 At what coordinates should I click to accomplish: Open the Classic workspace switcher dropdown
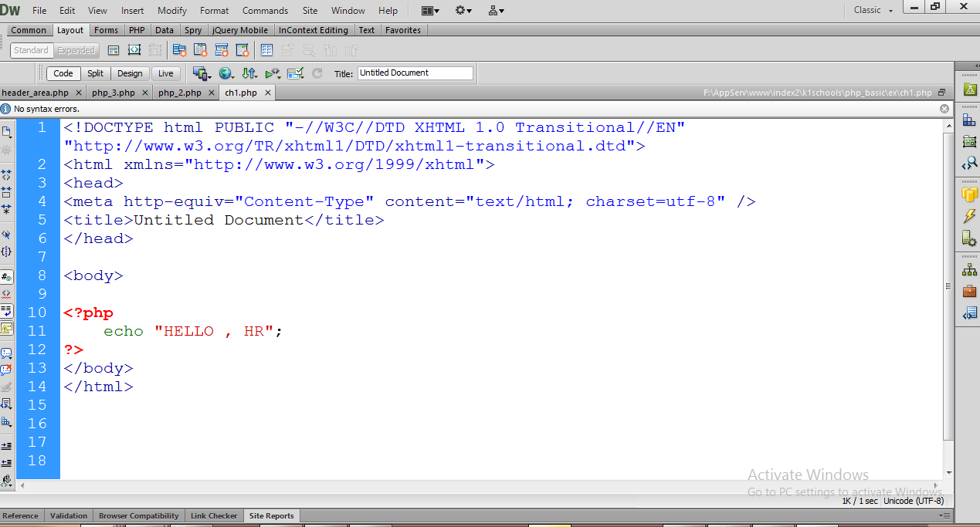[x=873, y=10]
